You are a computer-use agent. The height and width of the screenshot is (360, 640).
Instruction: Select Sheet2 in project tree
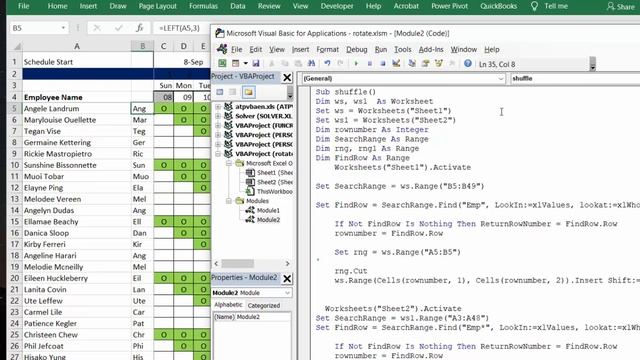pos(269,182)
